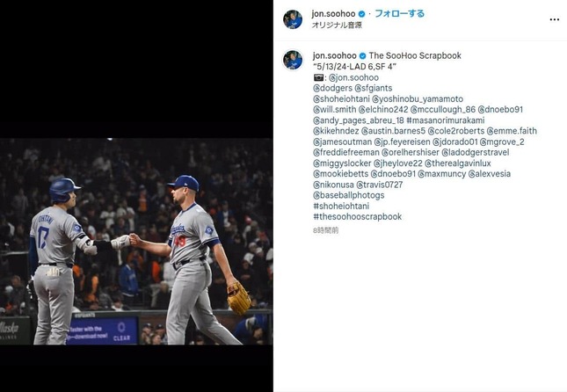The height and width of the screenshot is (392, 567).
Task: Open jon.soohoo username in post header
Action: [x=333, y=14]
